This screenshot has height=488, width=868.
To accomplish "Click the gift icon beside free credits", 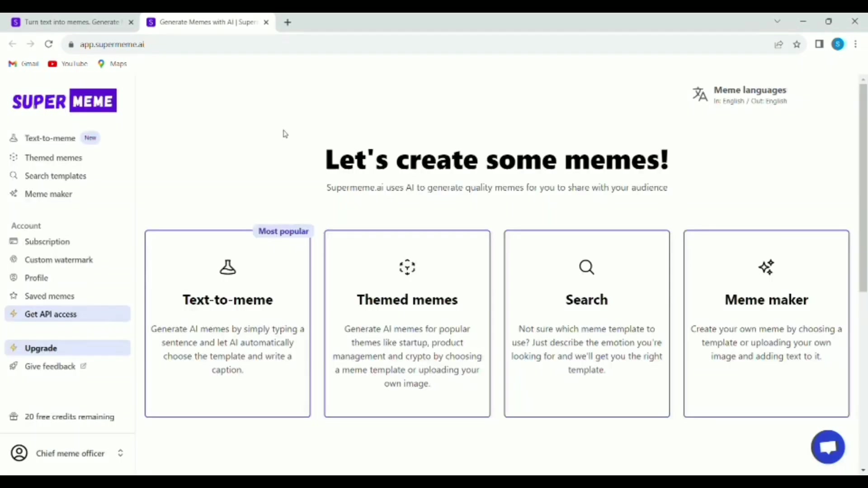I will [14, 417].
